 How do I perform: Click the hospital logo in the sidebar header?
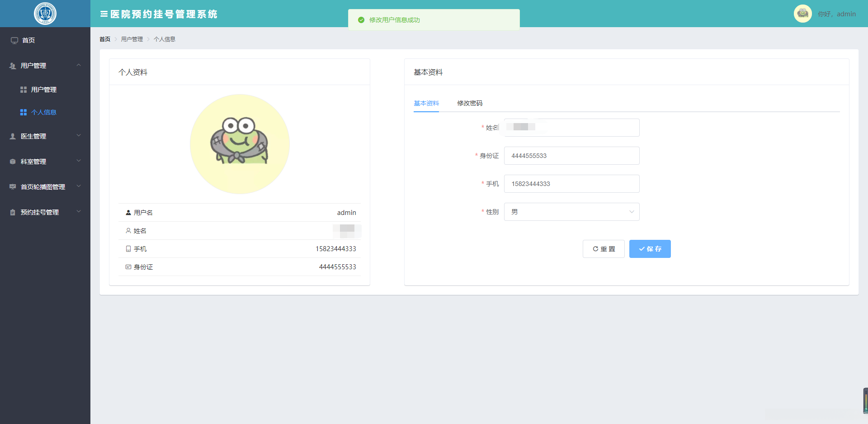coord(45,14)
